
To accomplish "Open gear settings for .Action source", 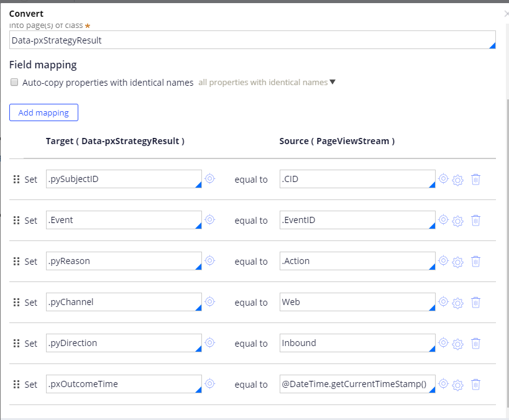I will tap(458, 262).
